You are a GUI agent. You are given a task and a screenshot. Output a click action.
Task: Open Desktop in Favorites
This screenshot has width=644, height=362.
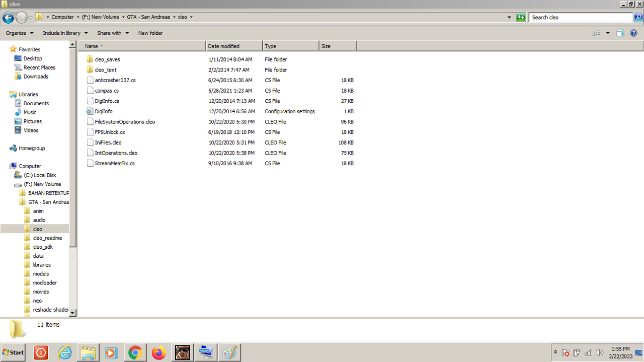(x=33, y=58)
